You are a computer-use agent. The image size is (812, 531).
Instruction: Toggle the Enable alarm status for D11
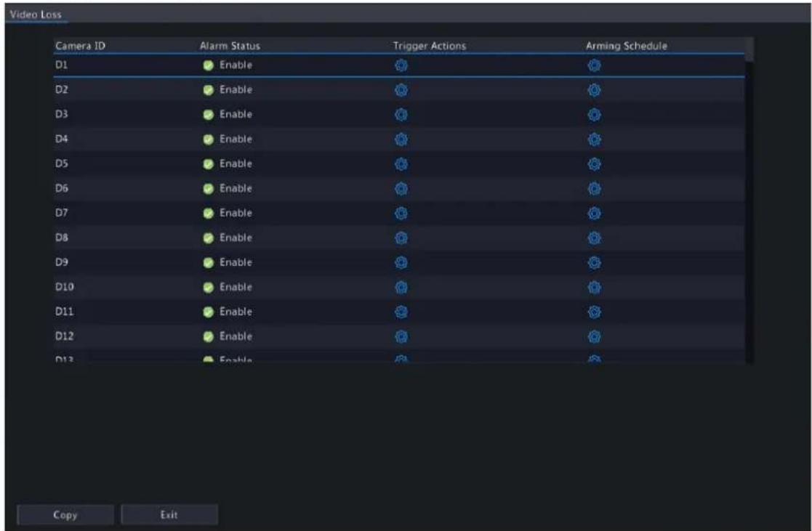coord(209,312)
